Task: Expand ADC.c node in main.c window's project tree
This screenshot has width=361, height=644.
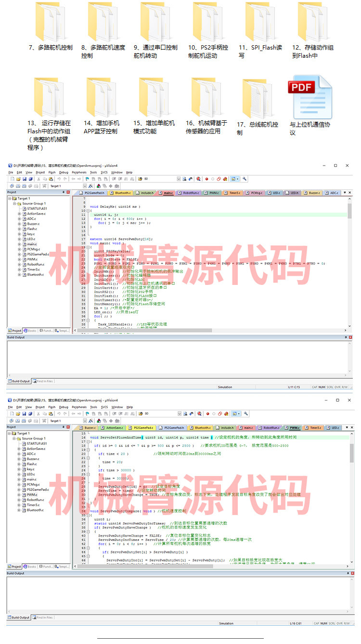Action: pyautogui.click(x=20, y=219)
